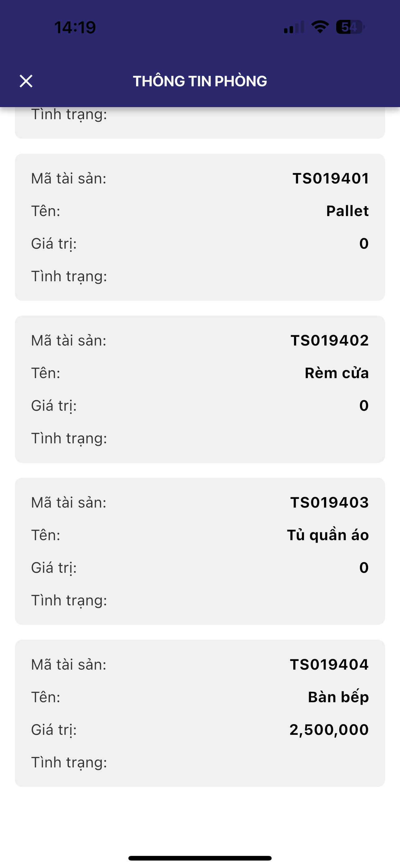Tap the partially hidden top card's Tình trạng

tap(69, 115)
